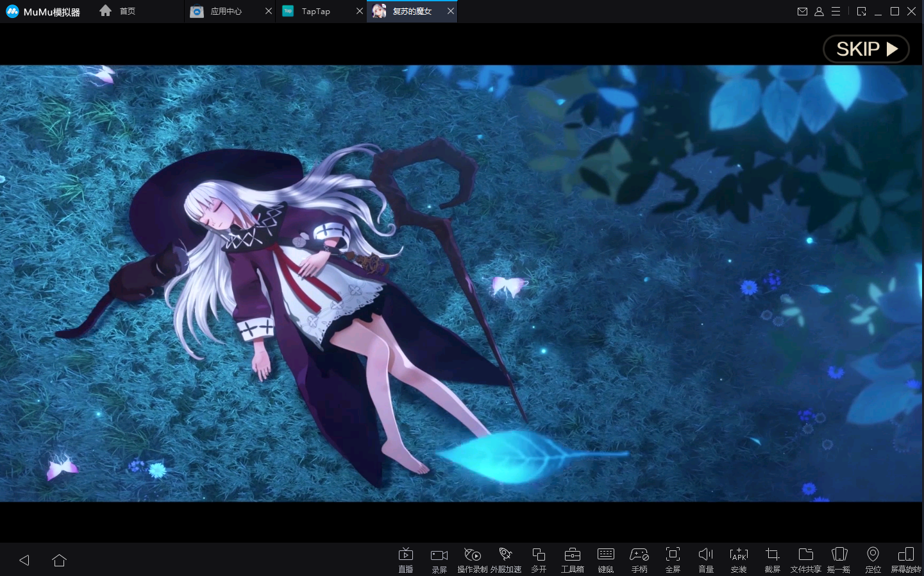Expand the hamburger menu in title bar
The height and width of the screenshot is (576, 924).
836,12
